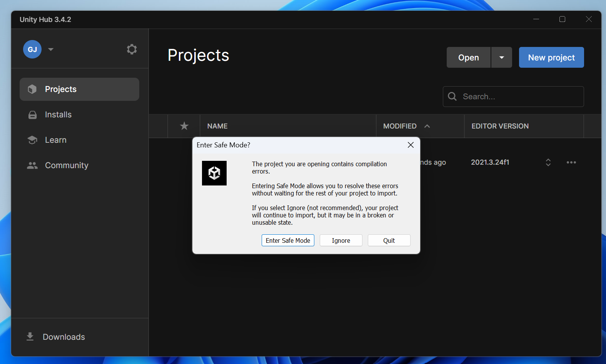606x364 pixels.
Task: Go to the Installs section
Action: [x=79, y=115]
